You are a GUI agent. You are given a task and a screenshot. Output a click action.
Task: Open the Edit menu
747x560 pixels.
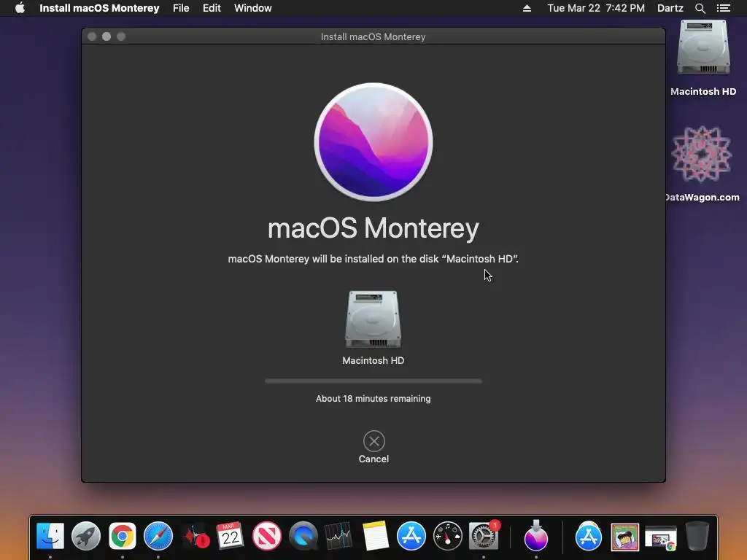point(212,8)
